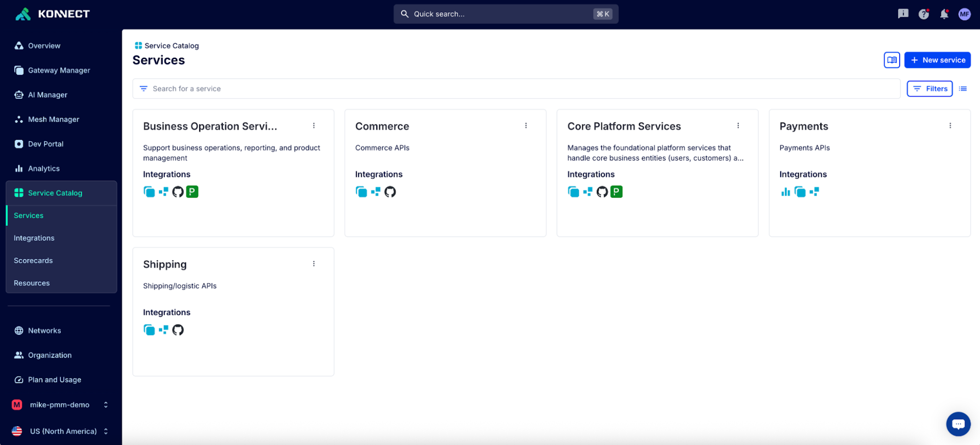Screen dimensions: 980x445
Task: Open Payments card three-dot menu
Action: pos(950,126)
